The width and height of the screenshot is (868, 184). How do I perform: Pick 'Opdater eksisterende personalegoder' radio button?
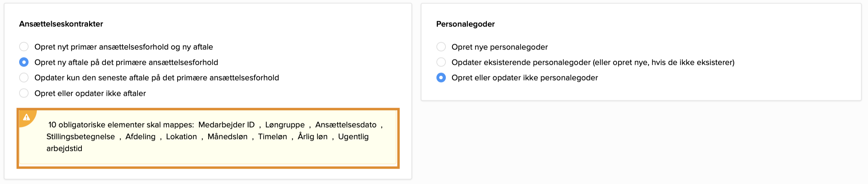(441, 62)
